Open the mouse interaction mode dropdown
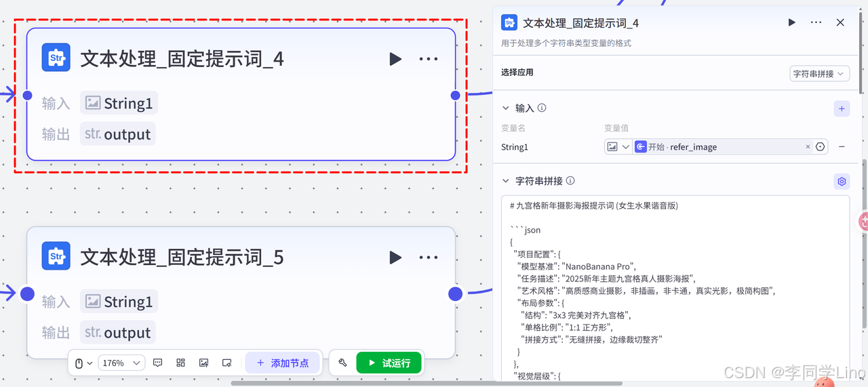This screenshot has height=387, width=868. [x=83, y=363]
